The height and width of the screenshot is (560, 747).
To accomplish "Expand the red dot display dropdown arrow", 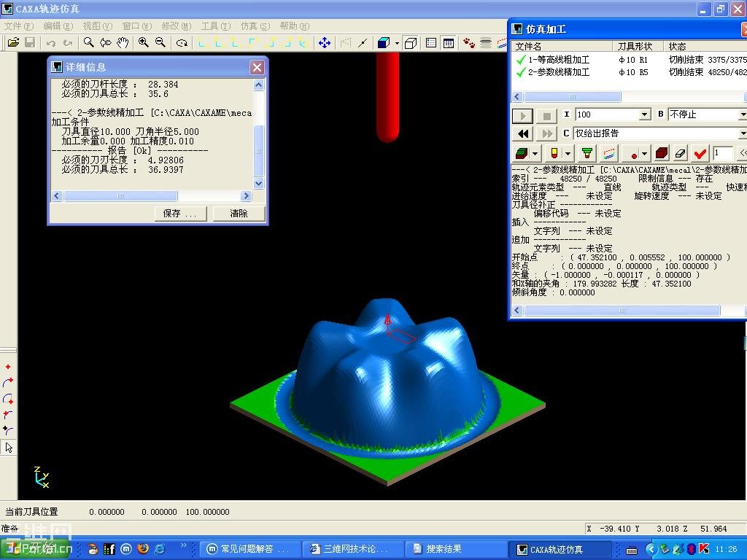I will (645, 154).
